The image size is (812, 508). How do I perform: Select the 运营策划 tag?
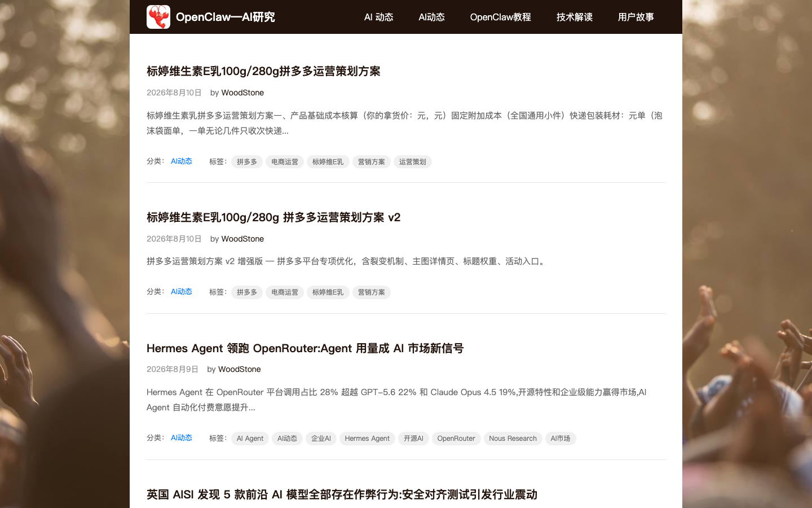[413, 162]
